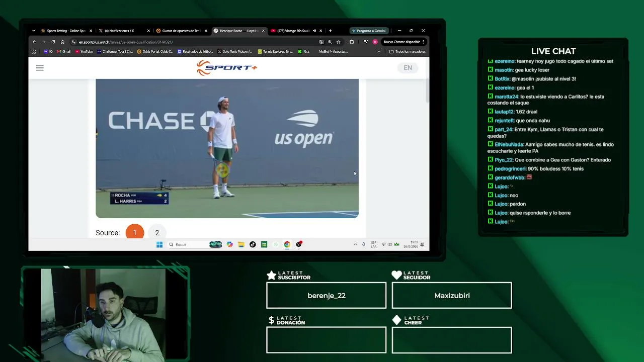Click the Pregunta a Gemini button
This screenshot has height=362, width=644.
369,31
